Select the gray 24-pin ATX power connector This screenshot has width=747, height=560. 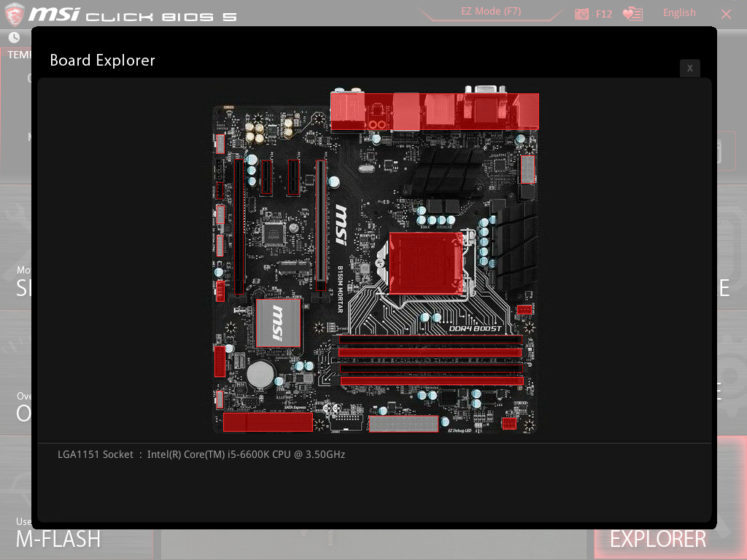pos(403,424)
